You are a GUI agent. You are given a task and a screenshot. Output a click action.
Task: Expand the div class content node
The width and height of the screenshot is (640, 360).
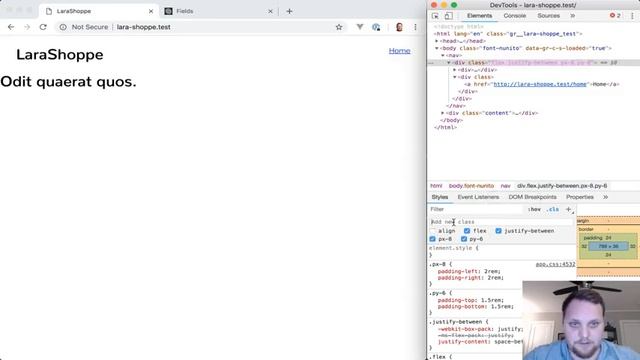442,113
